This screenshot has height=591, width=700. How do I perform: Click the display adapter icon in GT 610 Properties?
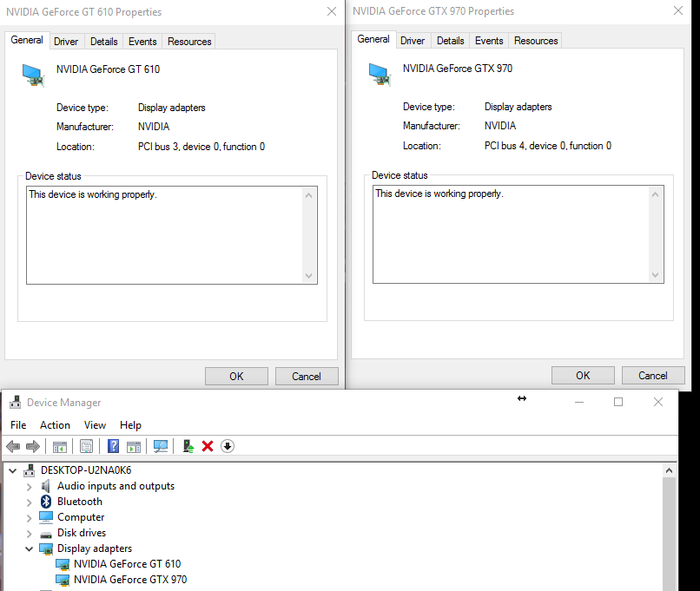33,76
